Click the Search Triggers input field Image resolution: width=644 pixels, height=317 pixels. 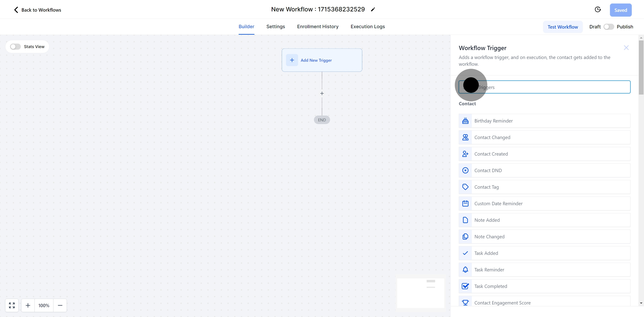[550, 87]
